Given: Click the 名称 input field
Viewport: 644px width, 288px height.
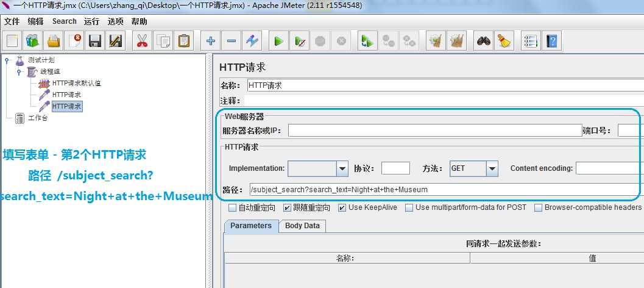Looking at the screenshot, I should pos(445,85).
